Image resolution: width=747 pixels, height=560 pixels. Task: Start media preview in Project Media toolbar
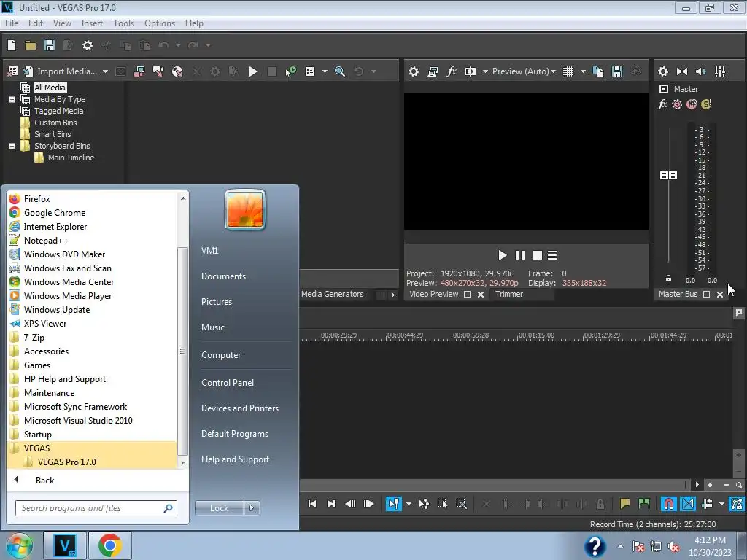pos(253,71)
